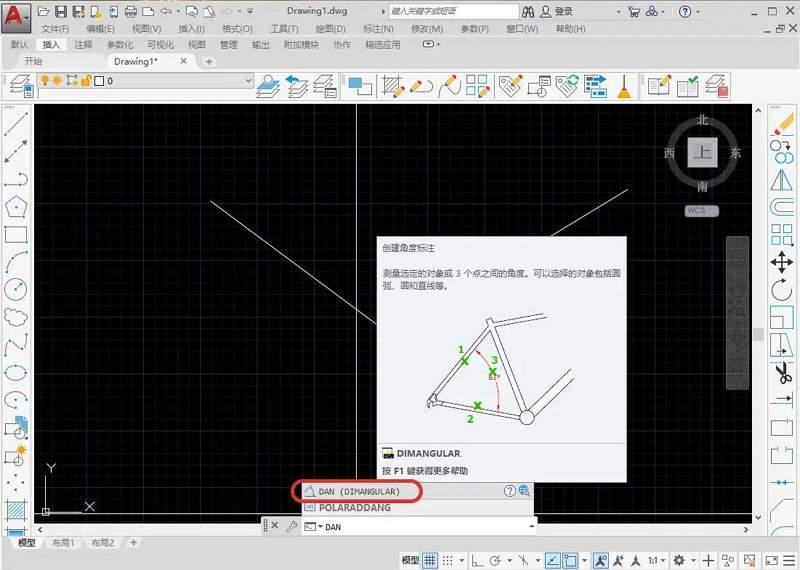
Task: Toggle annotation visibility in status bar
Action: click(x=601, y=560)
